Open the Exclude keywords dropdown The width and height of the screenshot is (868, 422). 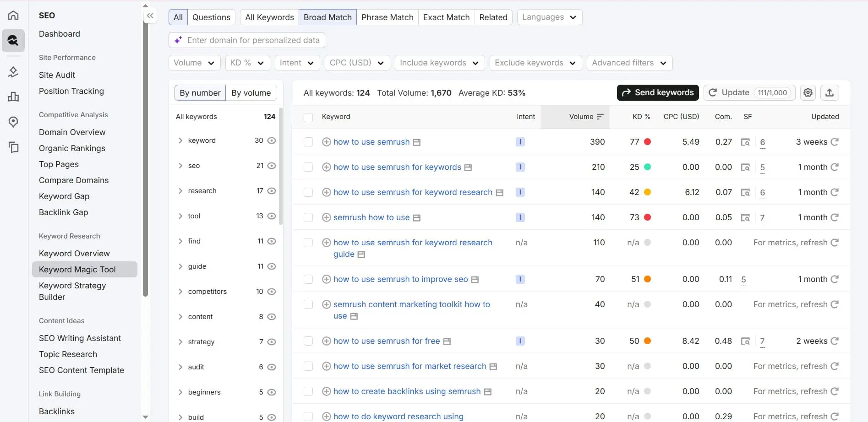tap(535, 63)
